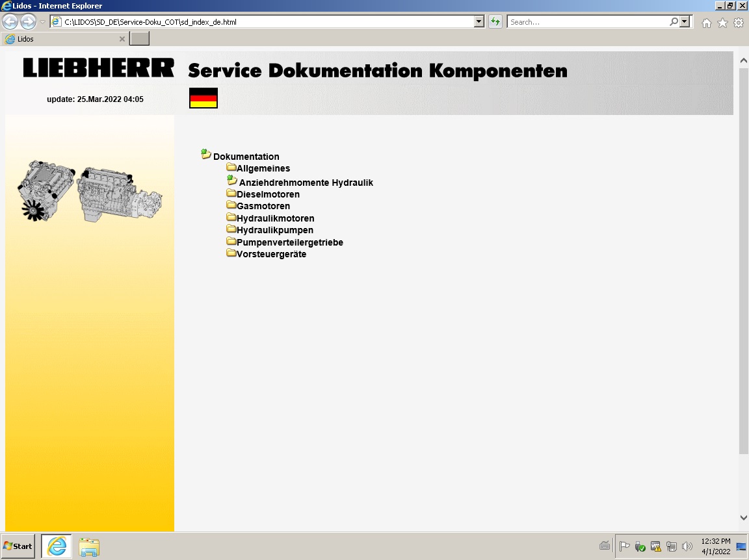Open the recent pages dropdown arrow
749x560 pixels.
(x=42, y=22)
